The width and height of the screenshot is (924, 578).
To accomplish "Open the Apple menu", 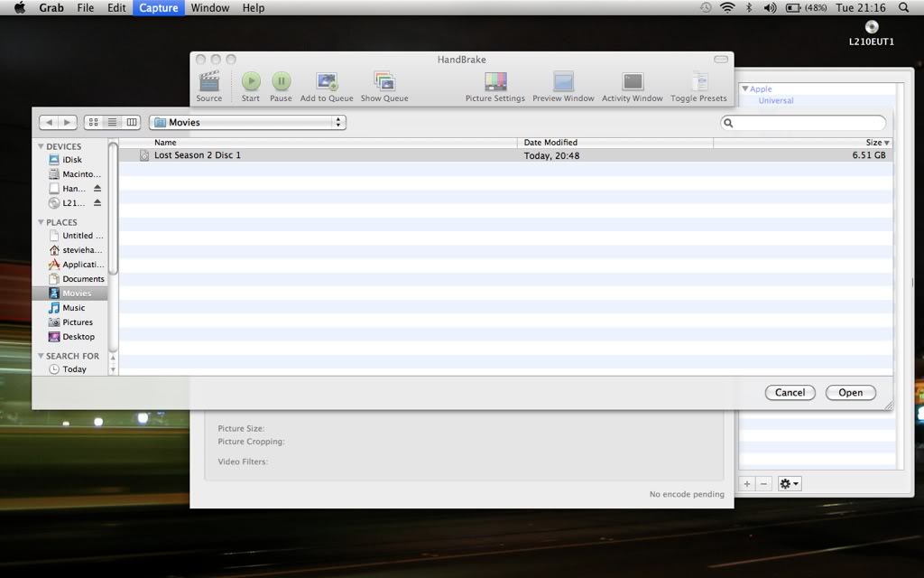I will pyautogui.click(x=20, y=7).
